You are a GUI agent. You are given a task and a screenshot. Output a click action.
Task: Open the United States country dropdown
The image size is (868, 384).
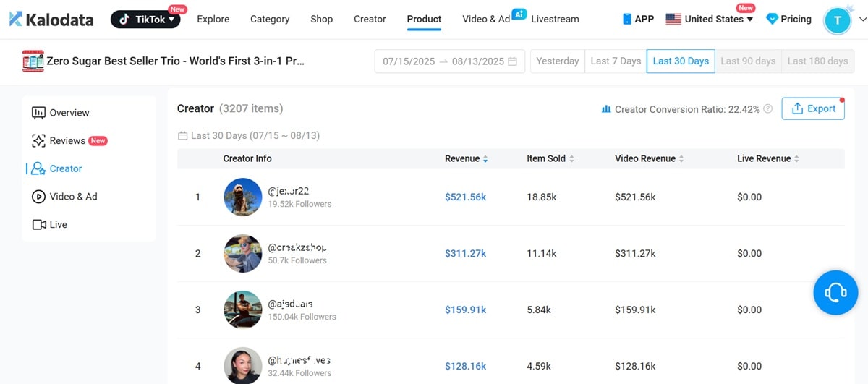pyautogui.click(x=709, y=20)
